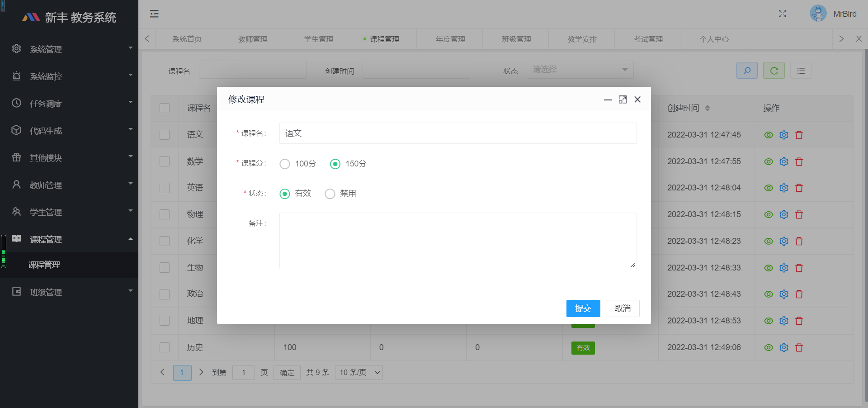This screenshot has width=868, height=408.
Task: Go to the next page arrow
Action: (x=201, y=372)
